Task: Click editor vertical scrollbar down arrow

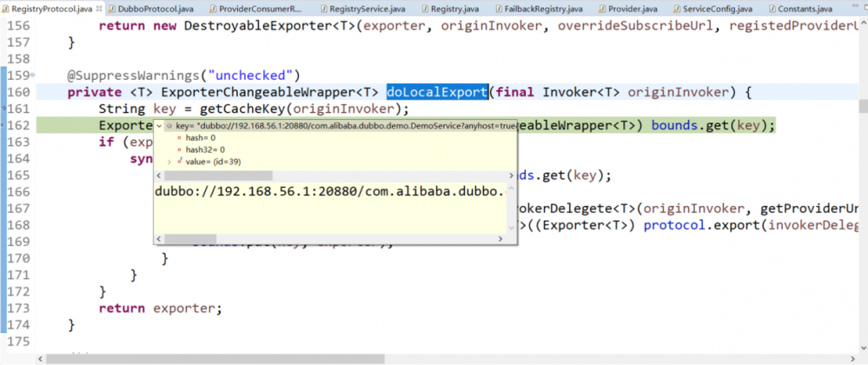Action: [863, 348]
